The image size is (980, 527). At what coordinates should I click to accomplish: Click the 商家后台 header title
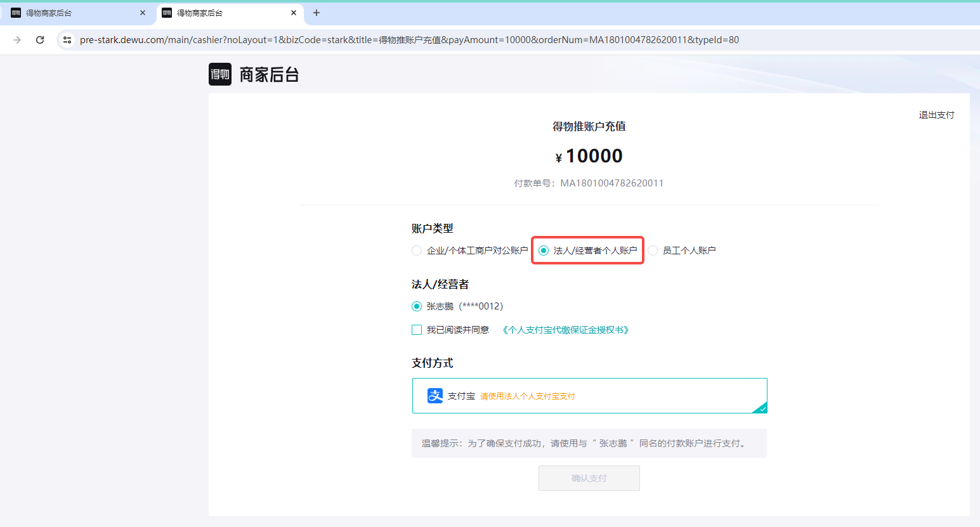pyautogui.click(x=269, y=75)
